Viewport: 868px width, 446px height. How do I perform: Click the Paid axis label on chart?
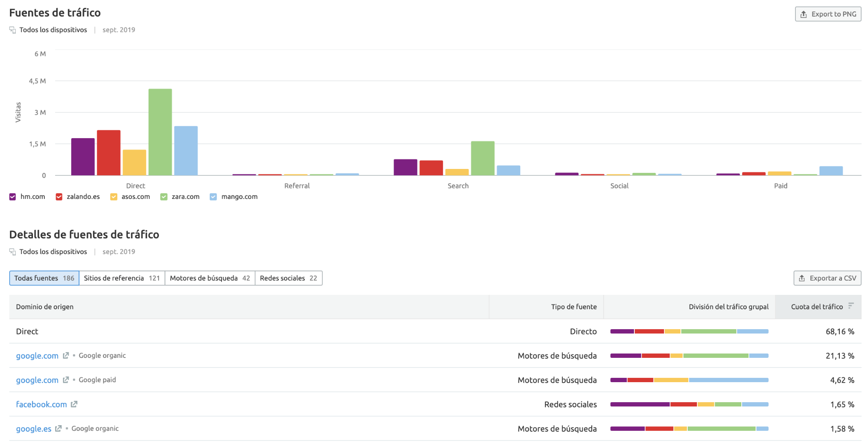(x=780, y=186)
